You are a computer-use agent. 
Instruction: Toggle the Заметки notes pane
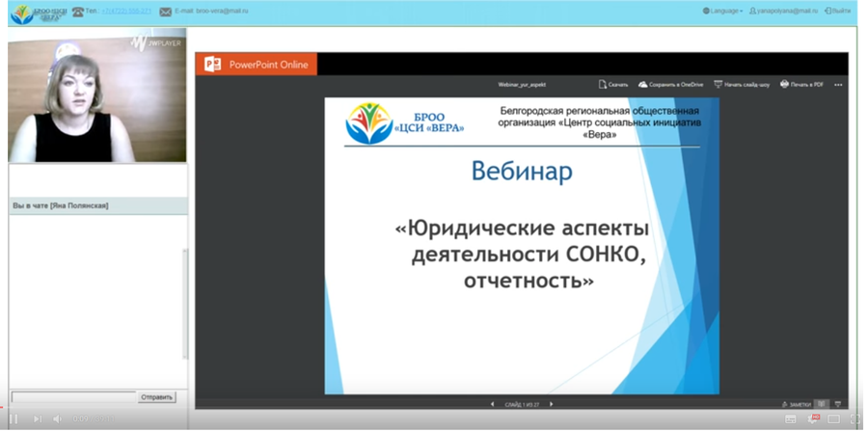click(x=797, y=404)
